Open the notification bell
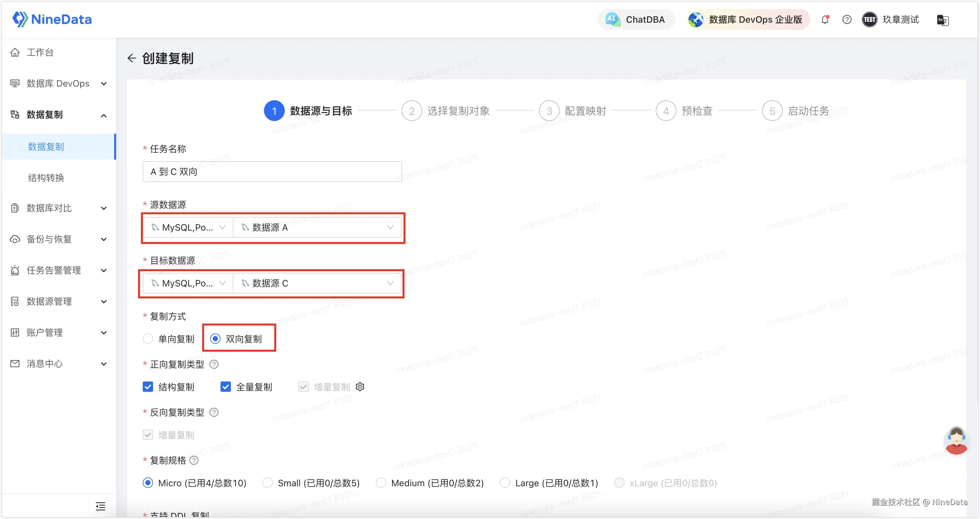This screenshot has width=980, height=519. [x=825, y=19]
